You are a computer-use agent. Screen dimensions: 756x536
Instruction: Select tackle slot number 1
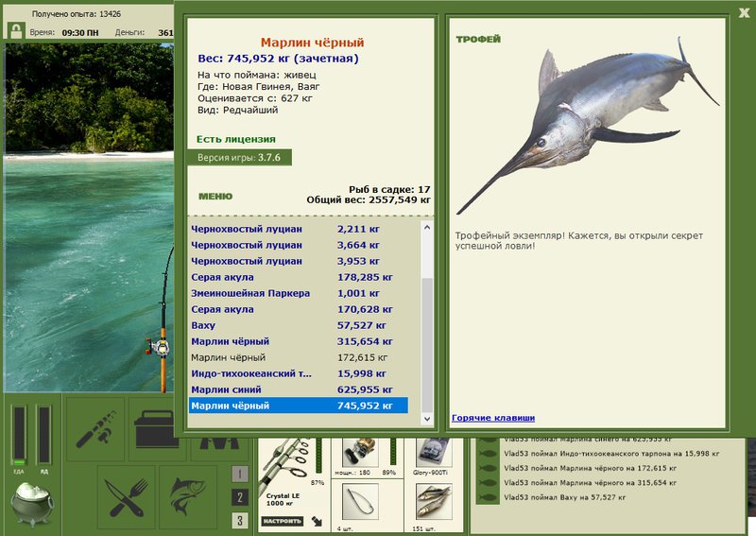[x=240, y=474]
